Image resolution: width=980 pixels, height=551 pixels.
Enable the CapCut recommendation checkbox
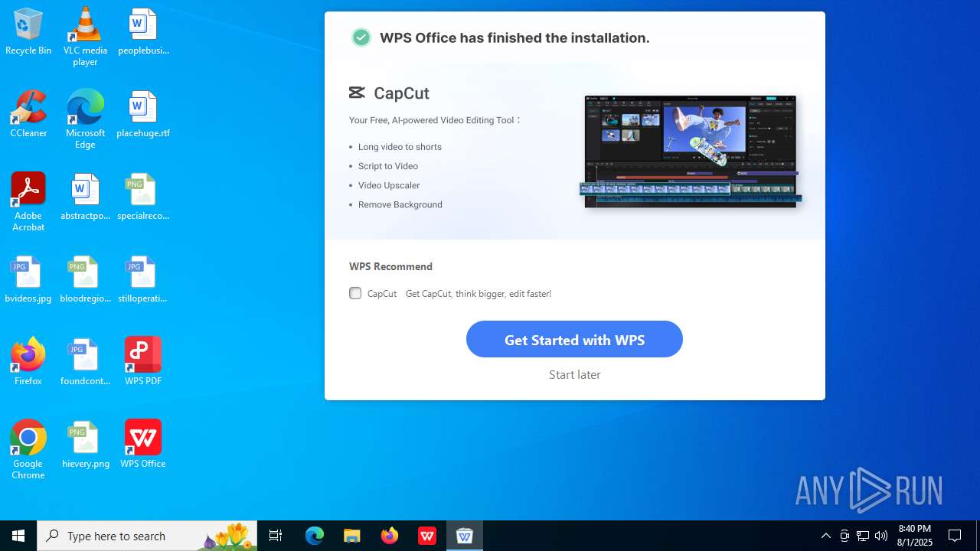355,293
